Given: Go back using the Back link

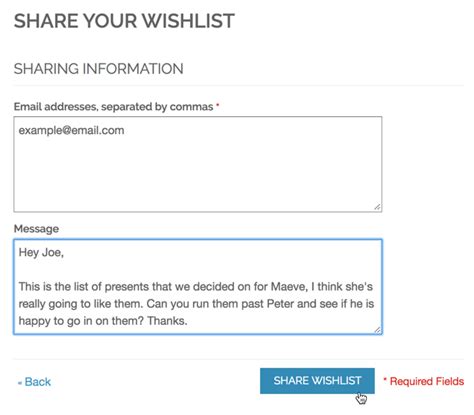Looking at the screenshot, I should click(34, 382).
